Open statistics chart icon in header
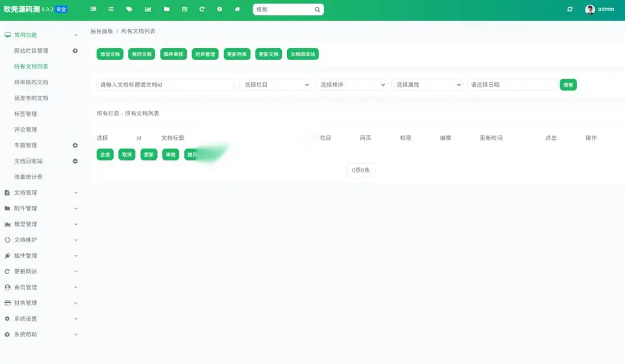The image size is (625, 364). (148, 9)
